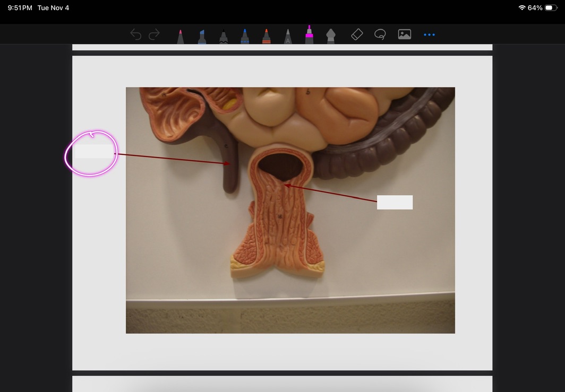Open the insert image button
The width and height of the screenshot is (565, 392).
[x=405, y=34]
